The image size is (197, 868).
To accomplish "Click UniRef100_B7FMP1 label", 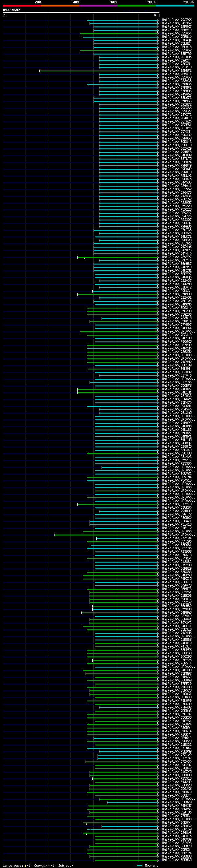I will tap(177, 88).
